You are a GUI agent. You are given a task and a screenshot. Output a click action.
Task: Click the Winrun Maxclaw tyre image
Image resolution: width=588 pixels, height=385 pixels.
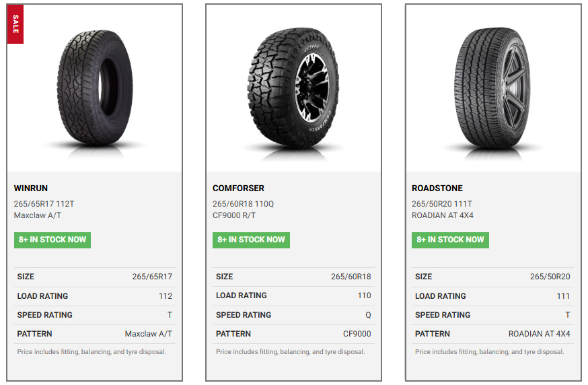coord(94,87)
